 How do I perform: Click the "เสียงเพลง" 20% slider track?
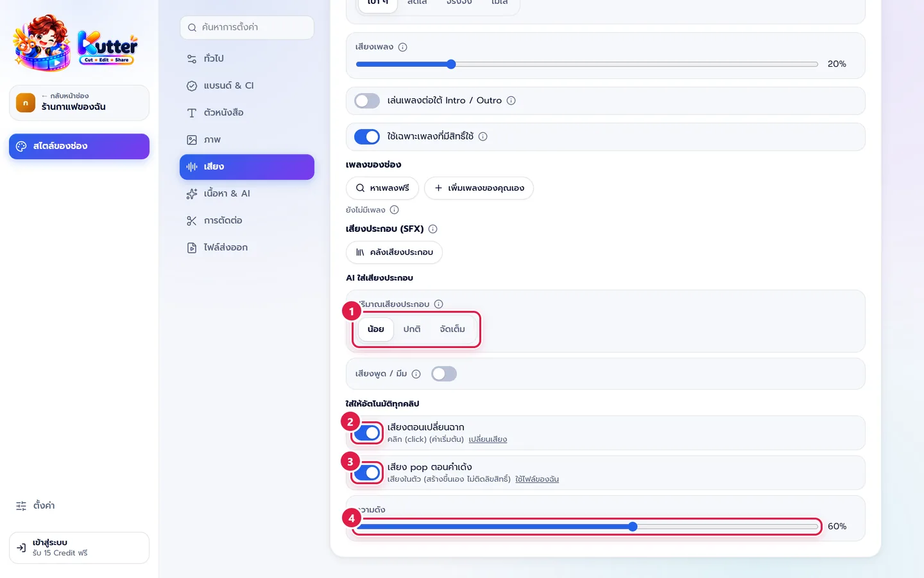point(587,64)
